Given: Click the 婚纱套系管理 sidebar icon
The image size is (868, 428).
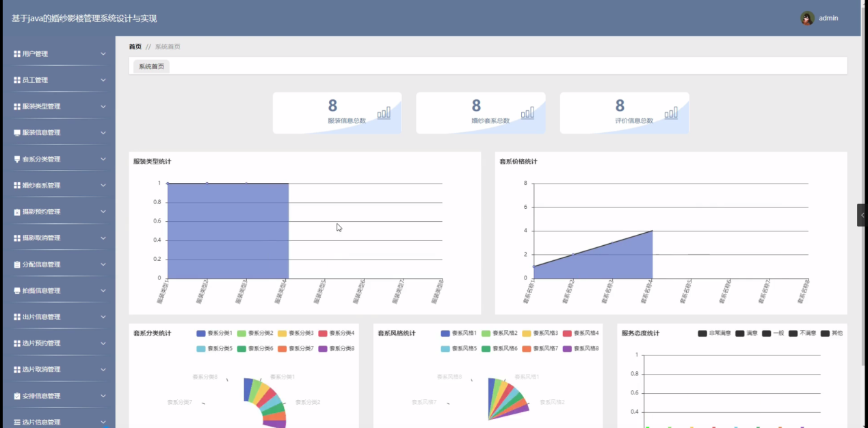Looking at the screenshot, I should 17,186.
